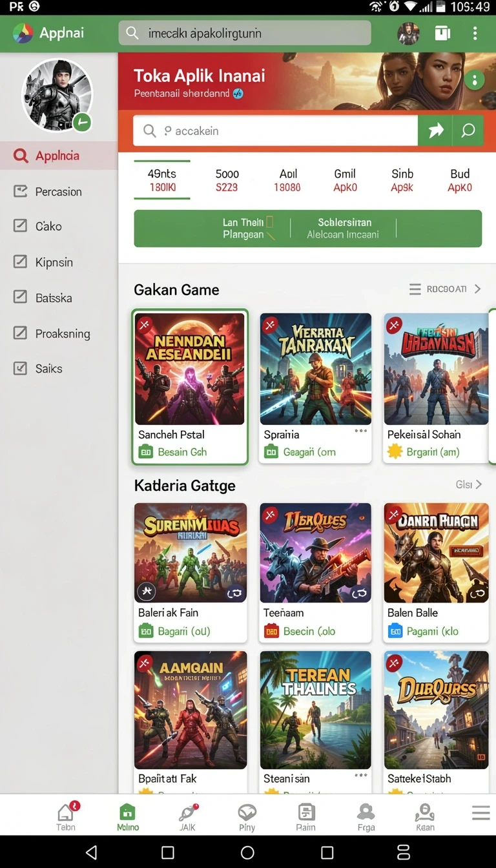This screenshot has height=868, width=496.
Task: Open Piny in bottom navigation
Action: pyautogui.click(x=247, y=816)
